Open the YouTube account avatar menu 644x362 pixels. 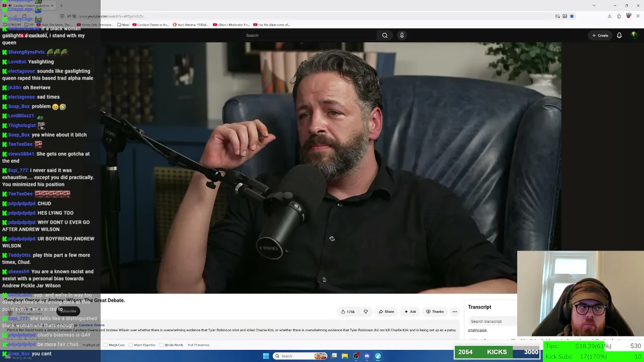634,35
